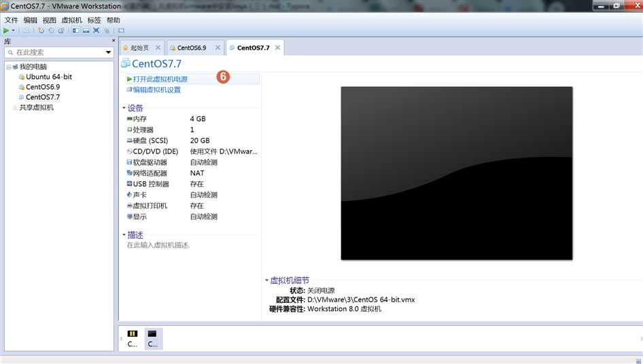Open the 文件 menu
This screenshot has height=364, width=643.
(x=12, y=20)
